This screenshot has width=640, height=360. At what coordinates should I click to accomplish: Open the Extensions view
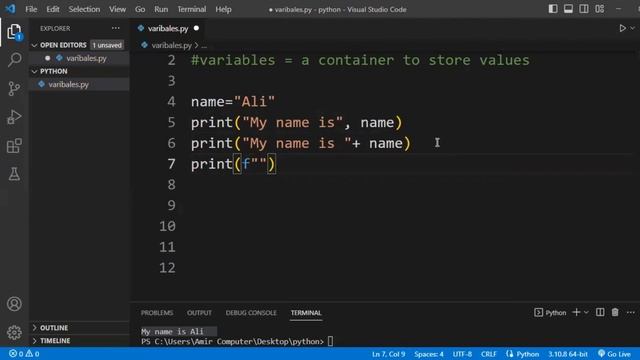(14, 146)
